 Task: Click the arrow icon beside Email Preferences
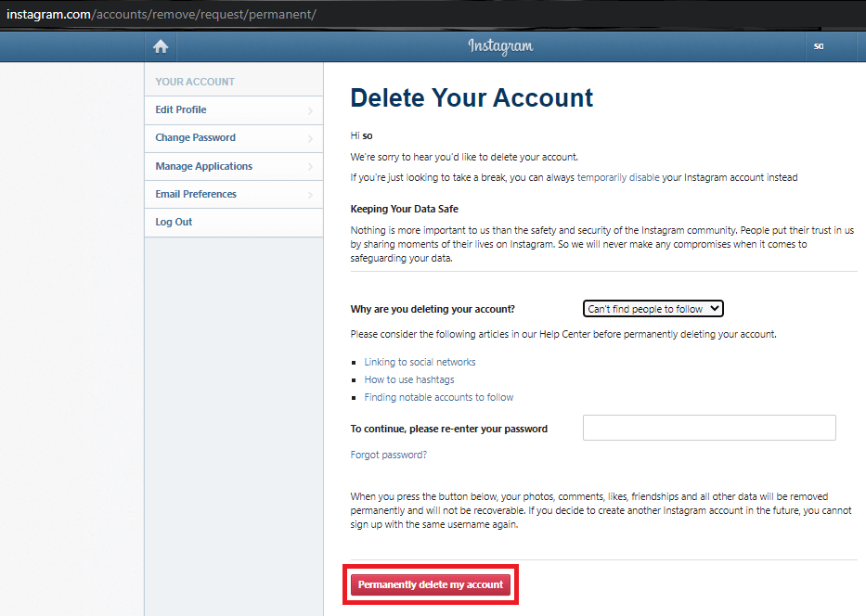point(310,195)
